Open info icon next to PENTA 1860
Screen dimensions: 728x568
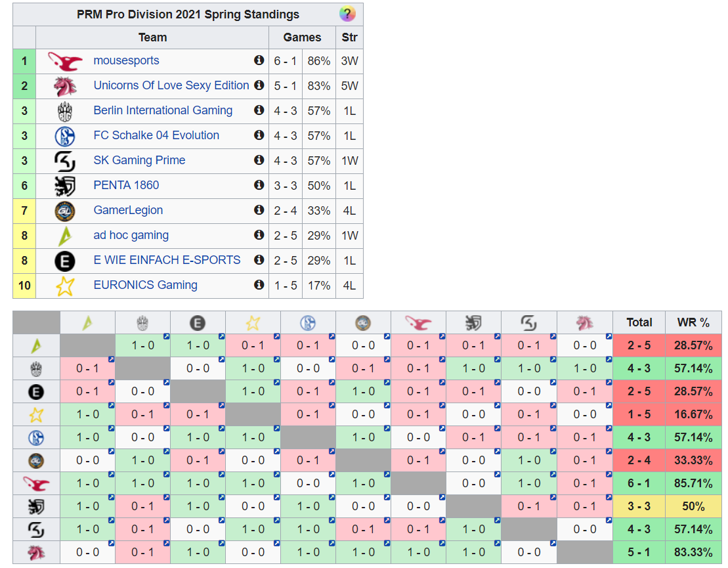[259, 185]
